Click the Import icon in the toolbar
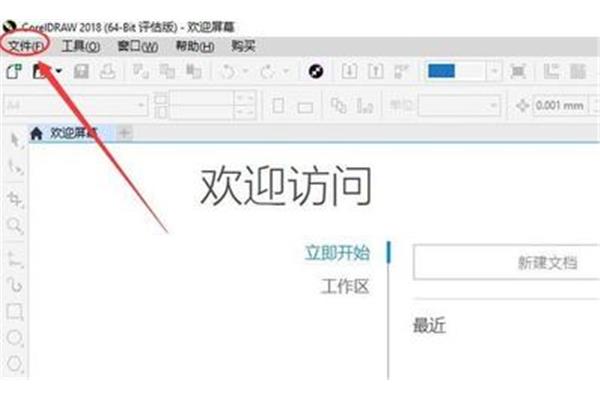600x400 pixels. point(349,71)
